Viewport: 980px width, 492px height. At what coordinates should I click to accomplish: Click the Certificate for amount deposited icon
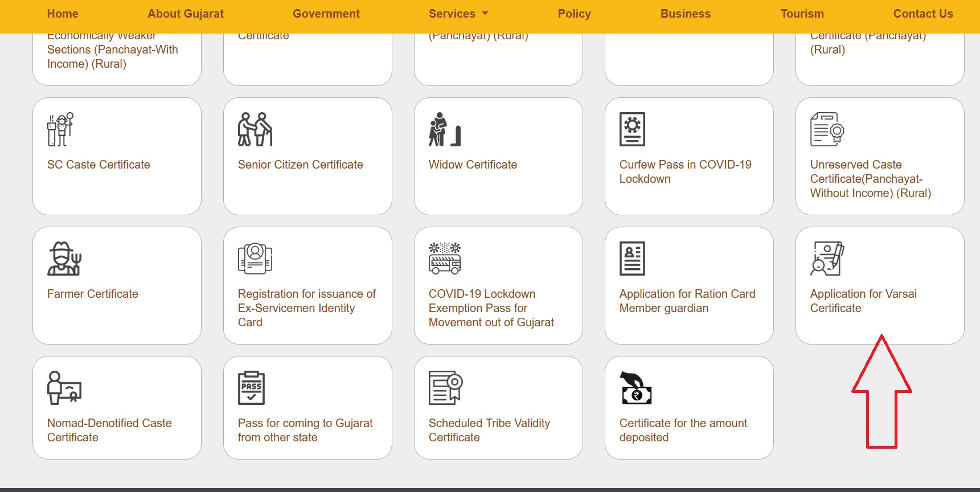635,388
